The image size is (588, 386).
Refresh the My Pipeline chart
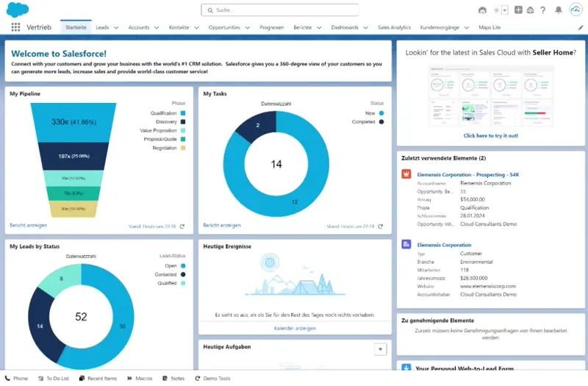click(182, 226)
